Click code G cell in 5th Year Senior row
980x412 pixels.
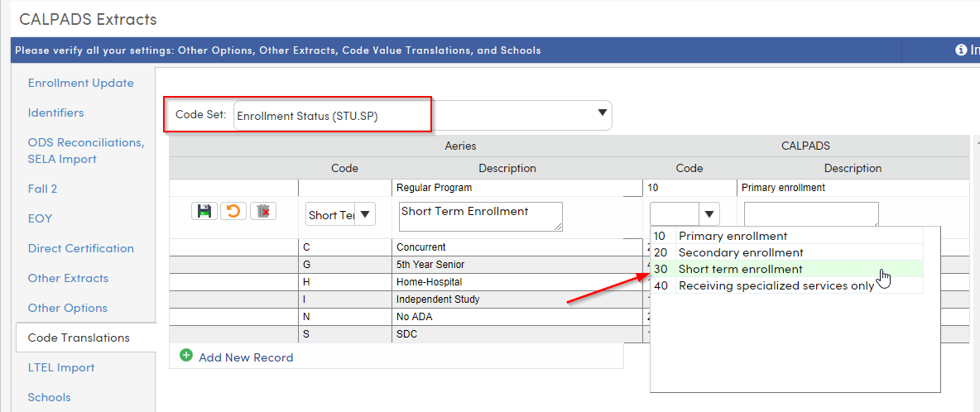pyautogui.click(x=345, y=265)
